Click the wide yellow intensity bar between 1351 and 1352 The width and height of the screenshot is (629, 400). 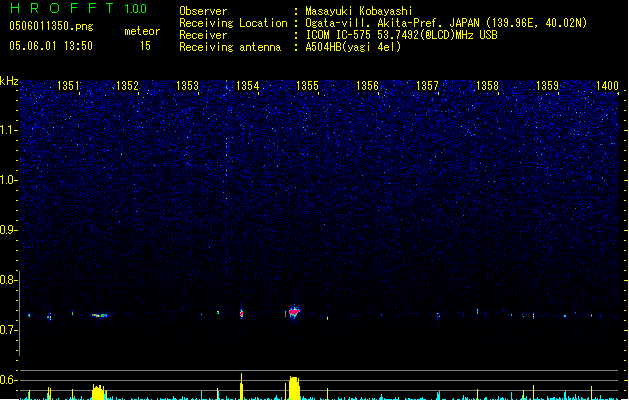point(99,392)
